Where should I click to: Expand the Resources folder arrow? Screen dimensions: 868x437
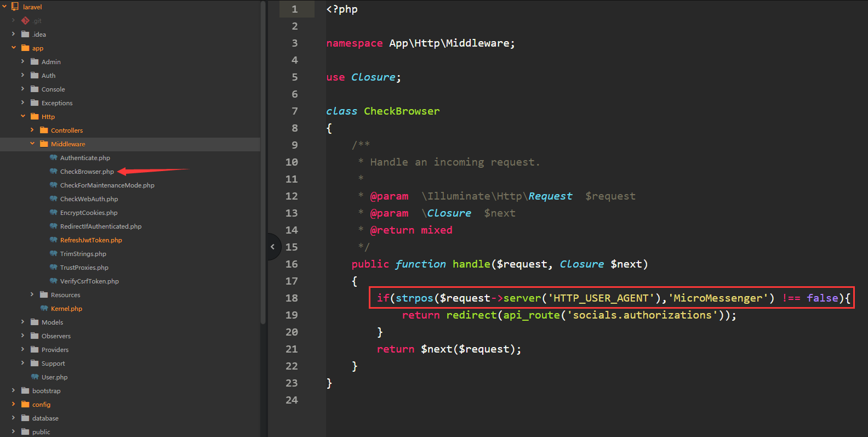[x=32, y=294]
